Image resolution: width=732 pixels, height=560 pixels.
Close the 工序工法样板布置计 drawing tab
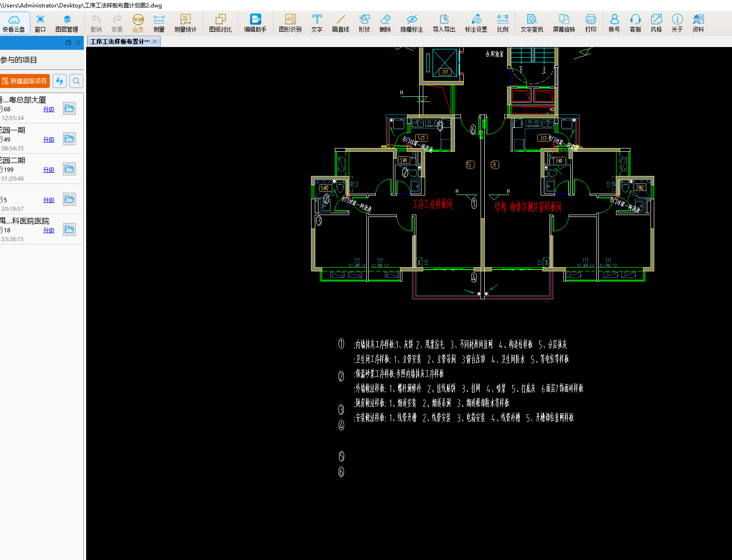tap(155, 41)
